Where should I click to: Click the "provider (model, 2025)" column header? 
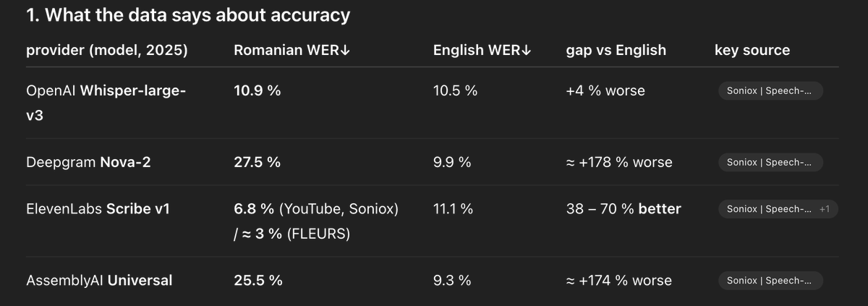(x=106, y=51)
